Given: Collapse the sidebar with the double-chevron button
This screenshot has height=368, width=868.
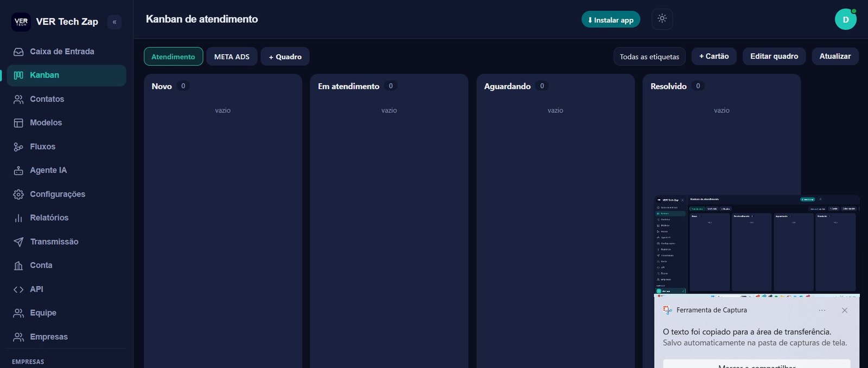Looking at the screenshot, I should (114, 22).
